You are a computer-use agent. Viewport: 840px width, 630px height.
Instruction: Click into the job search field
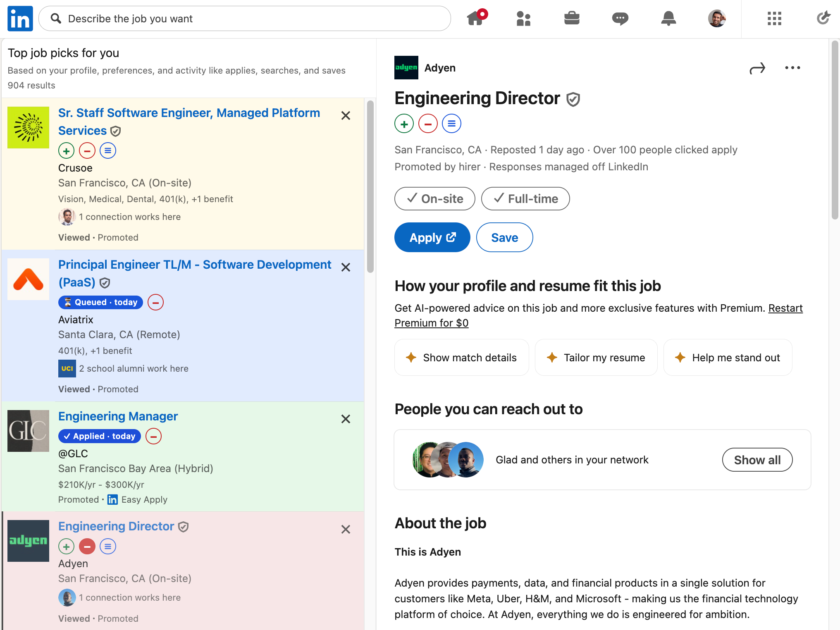[245, 19]
